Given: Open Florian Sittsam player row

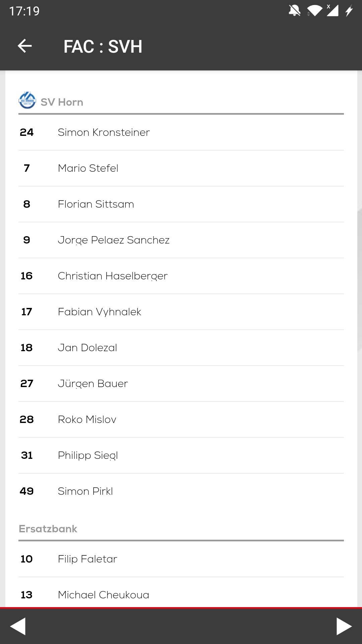Looking at the screenshot, I should 181,204.
